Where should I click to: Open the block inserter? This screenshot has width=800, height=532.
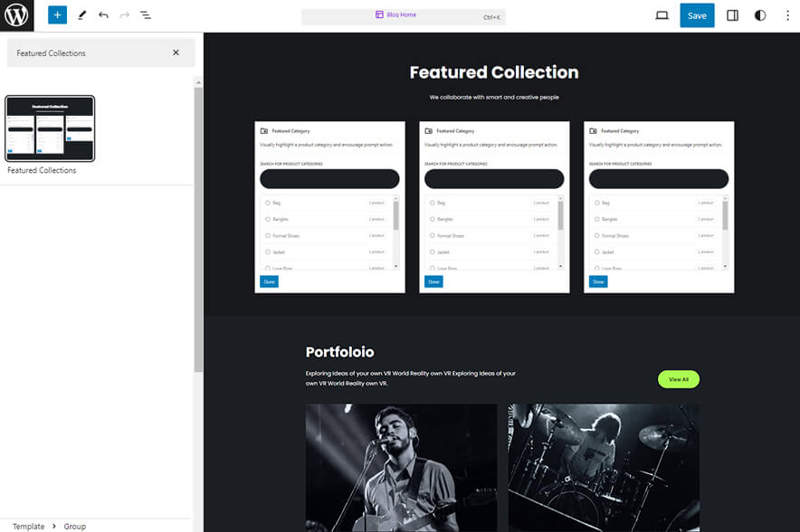(56, 14)
